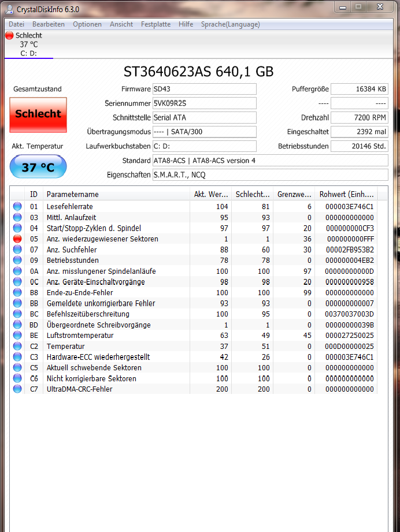Click the ID column header
Screen dimensions: 400x532
coord(34,194)
